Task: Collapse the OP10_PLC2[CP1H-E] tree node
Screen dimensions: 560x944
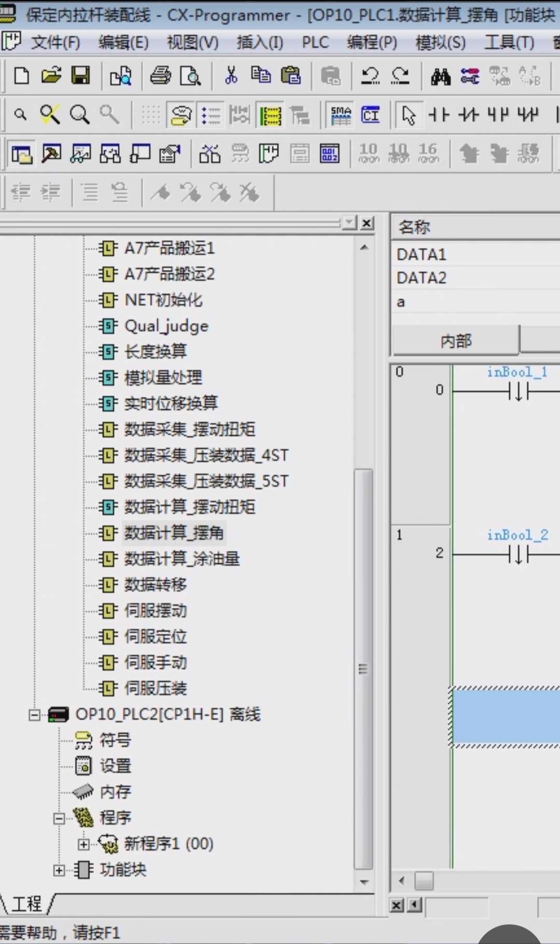Action: tap(34, 715)
